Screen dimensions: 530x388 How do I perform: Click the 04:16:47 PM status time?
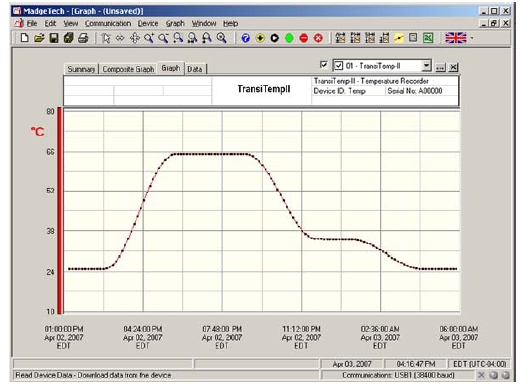coord(416,364)
